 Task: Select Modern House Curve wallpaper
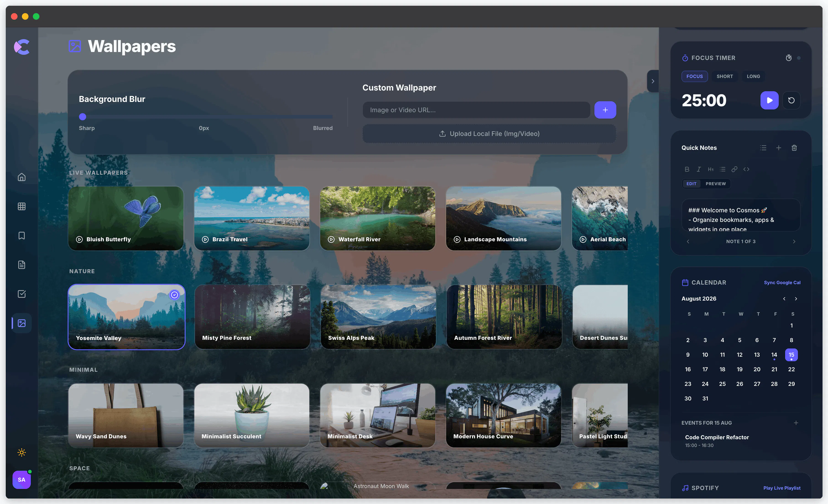pyautogui.click(x=503, y=415)
